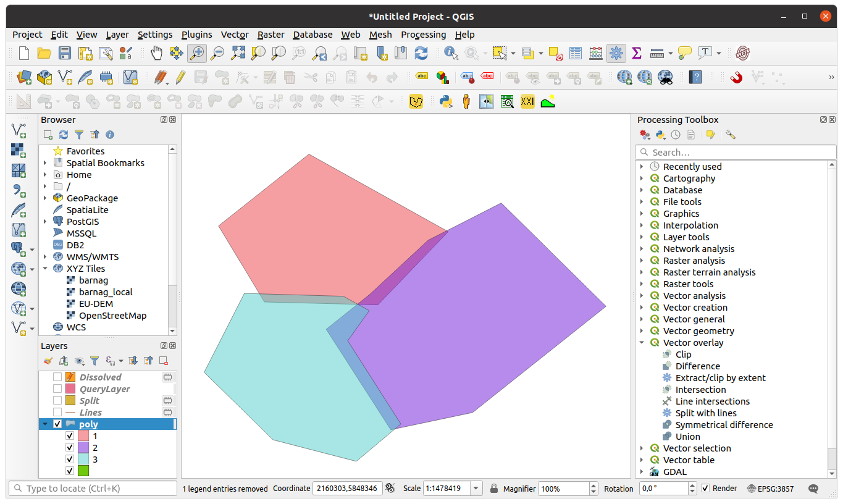Open the Layer menu
Image resolution: width=843 pixels, height=504 pixels.
(117, 35)
